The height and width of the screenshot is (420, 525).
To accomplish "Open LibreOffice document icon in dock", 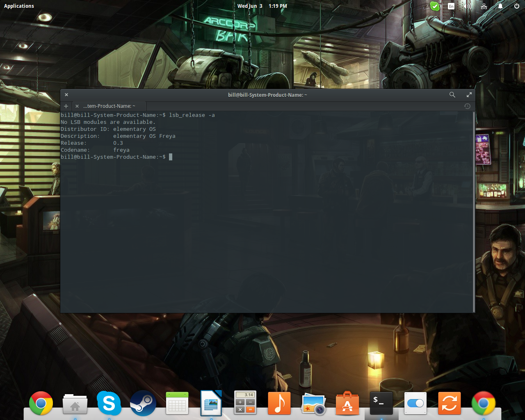I will pos(211,404).
